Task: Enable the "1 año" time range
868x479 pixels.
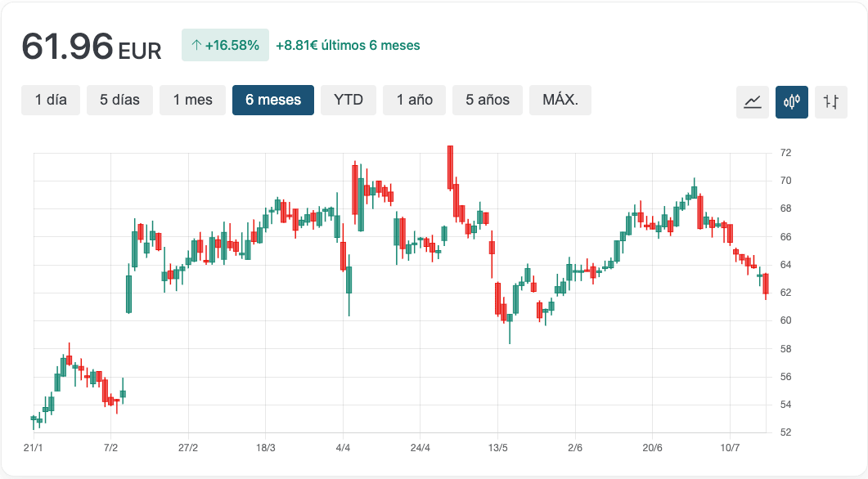Action: click(414, 100)
